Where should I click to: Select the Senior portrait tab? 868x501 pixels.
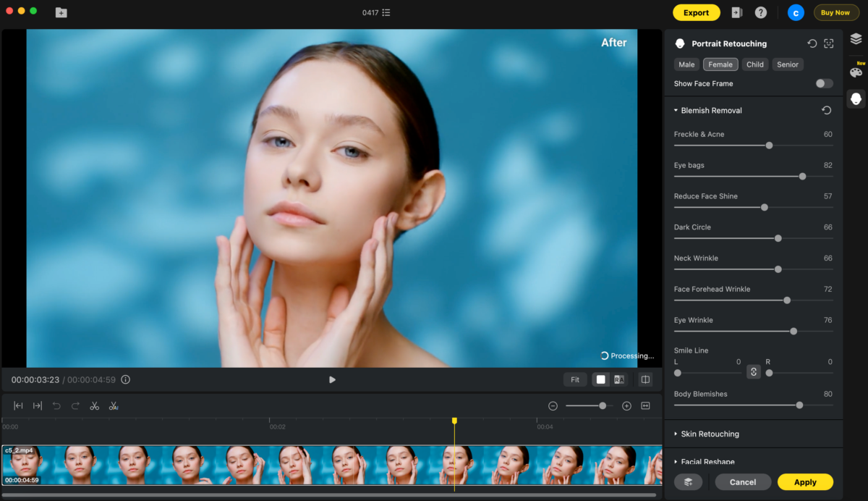[x=787, y=64]
